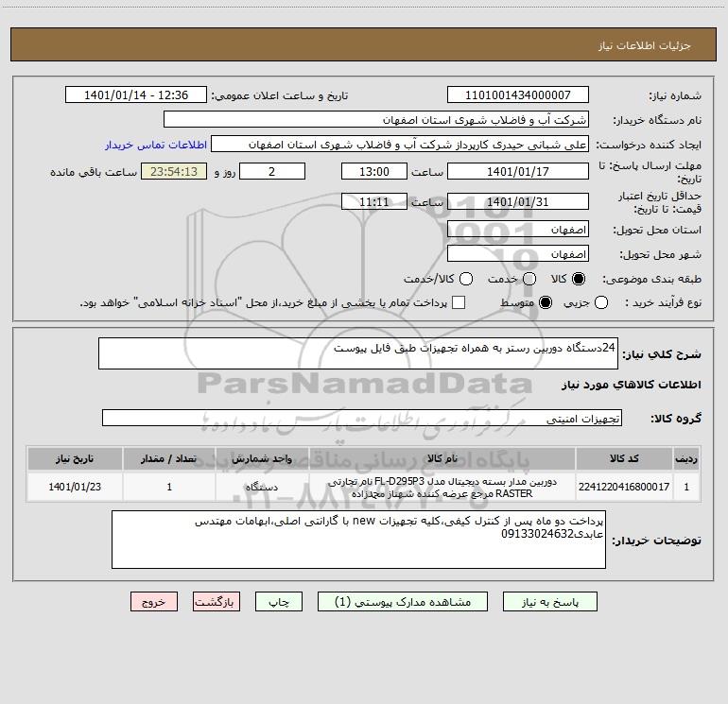
Task: Click the buyer organization name field
Action: coord(376,120)
